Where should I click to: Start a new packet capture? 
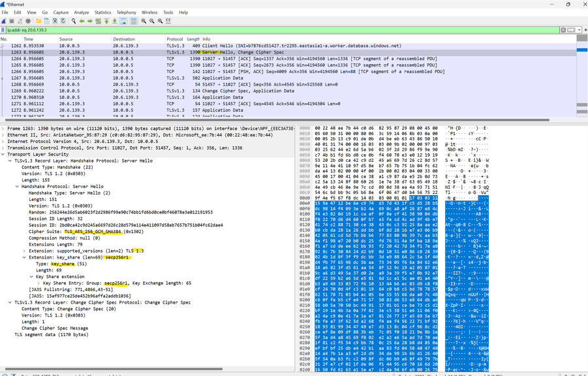pos(4,21)
